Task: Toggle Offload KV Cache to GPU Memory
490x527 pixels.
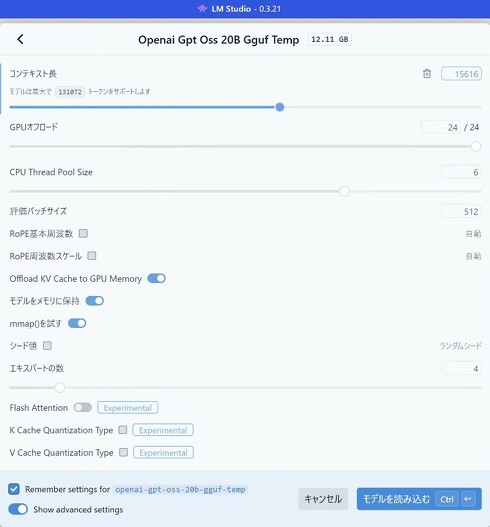Action: (157, 278)
